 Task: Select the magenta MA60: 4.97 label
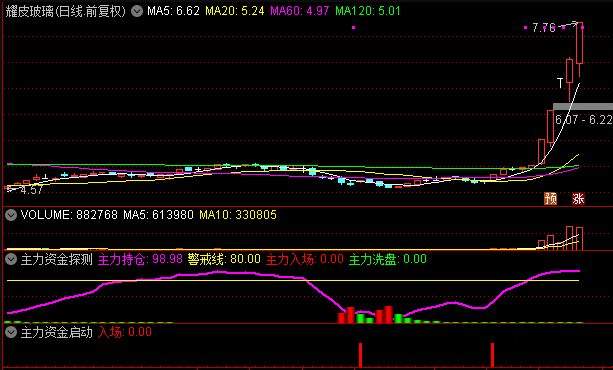[300, 11]
